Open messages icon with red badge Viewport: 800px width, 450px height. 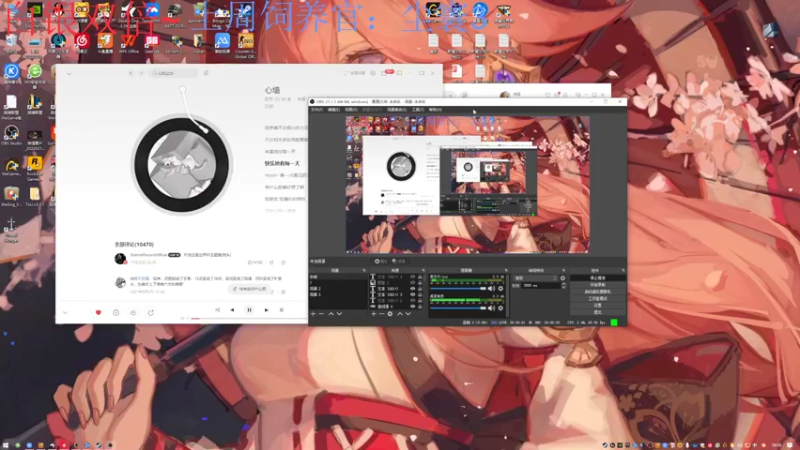(x=389, y=72)
